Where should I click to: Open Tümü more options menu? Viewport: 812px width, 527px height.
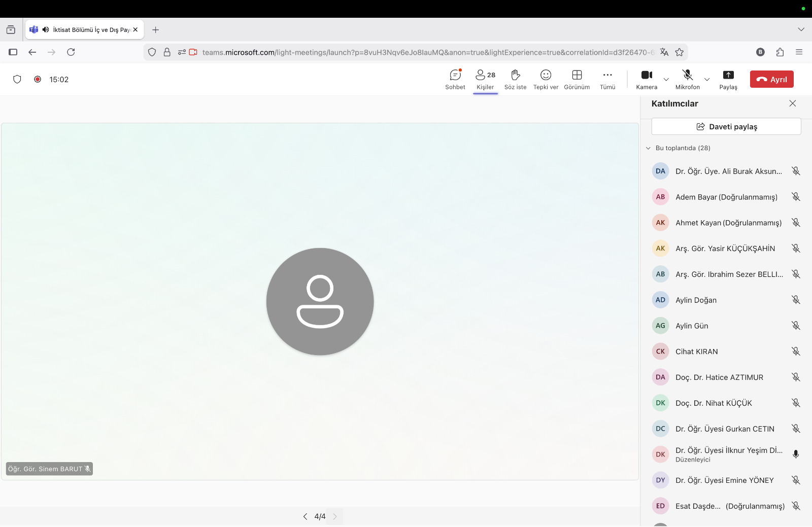click(607, 79)
